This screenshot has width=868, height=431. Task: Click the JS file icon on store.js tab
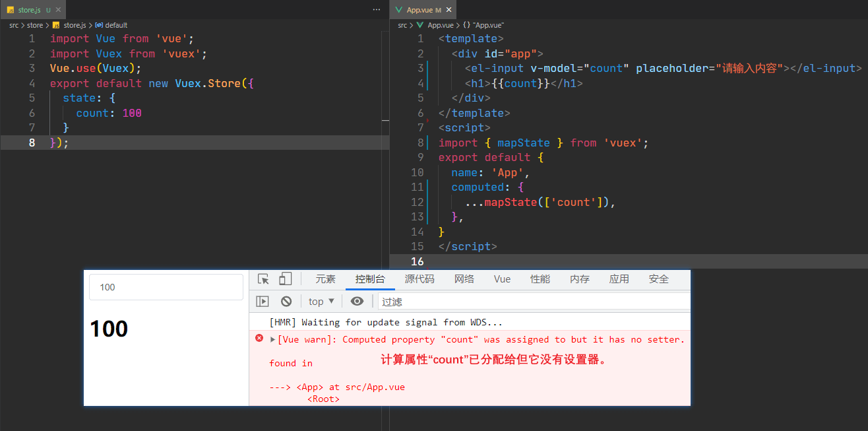(11, 10)
